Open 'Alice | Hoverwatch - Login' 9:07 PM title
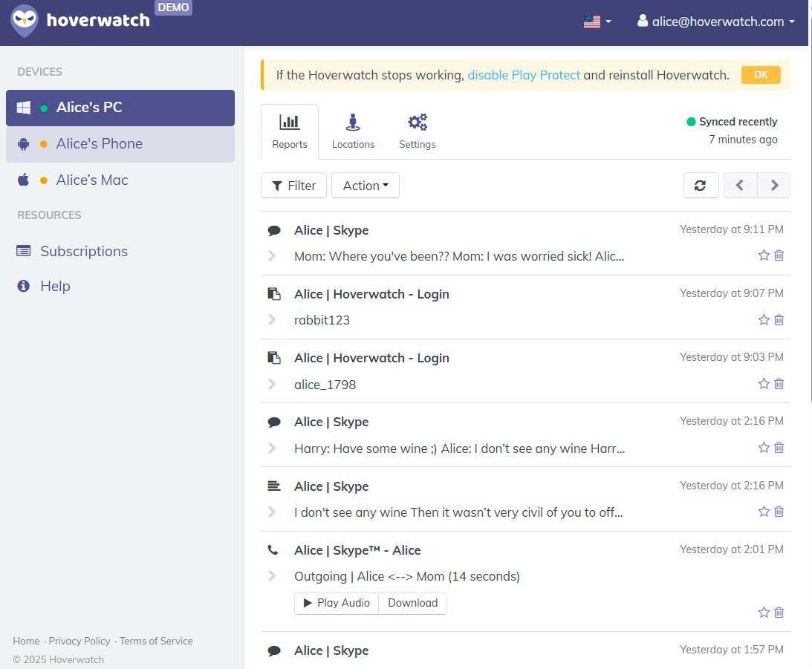 (x=371, y=294)
